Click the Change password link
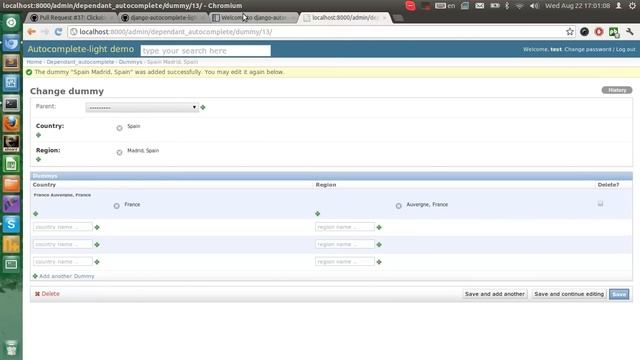Screen dimensions: 640x360 (x=588, y=49)
